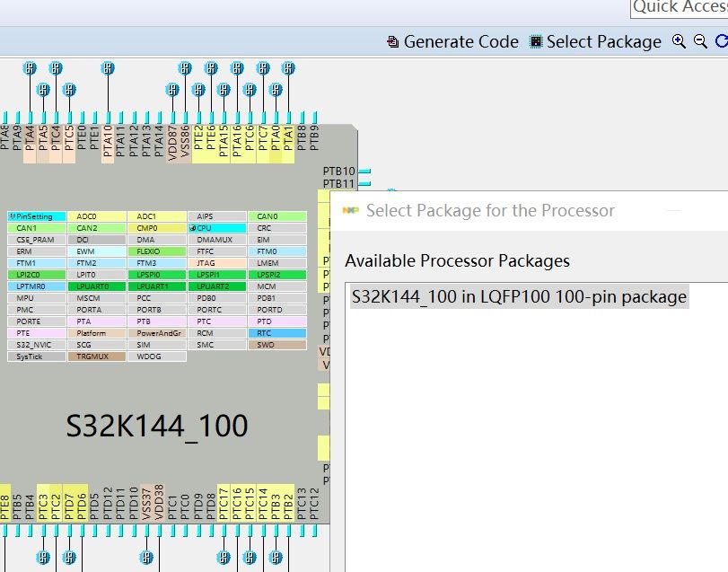Open the PowerAndGr peripheral block
Viewport: 728px width, 572px height.
[x=157, y=333]
